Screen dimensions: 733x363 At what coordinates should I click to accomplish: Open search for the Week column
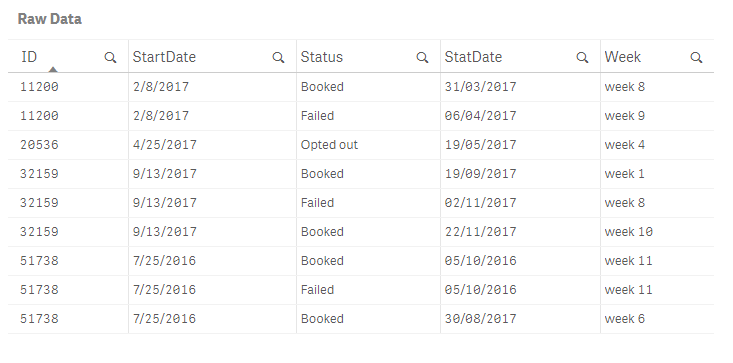696,57
